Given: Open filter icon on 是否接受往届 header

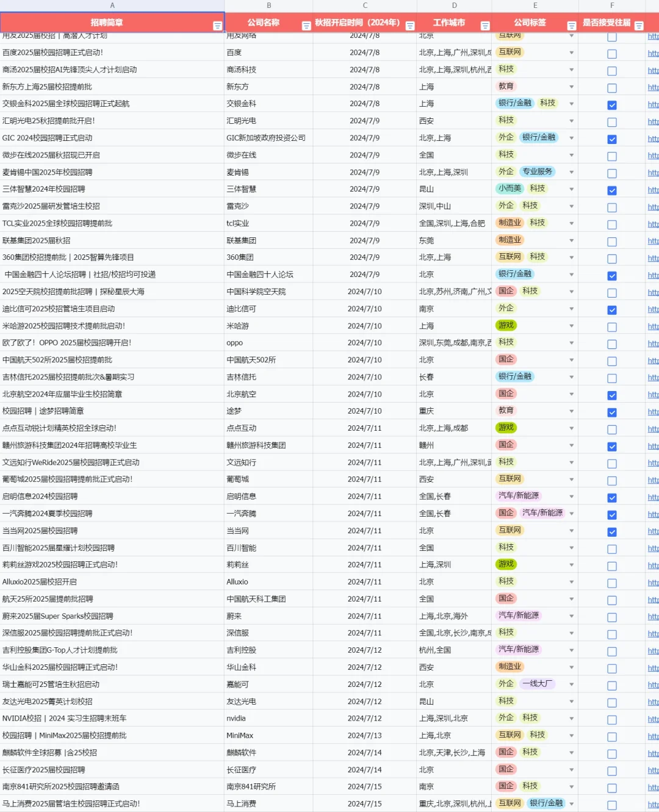Looking at the screenshot, I should pyautogui.click(x=639, y=26).
